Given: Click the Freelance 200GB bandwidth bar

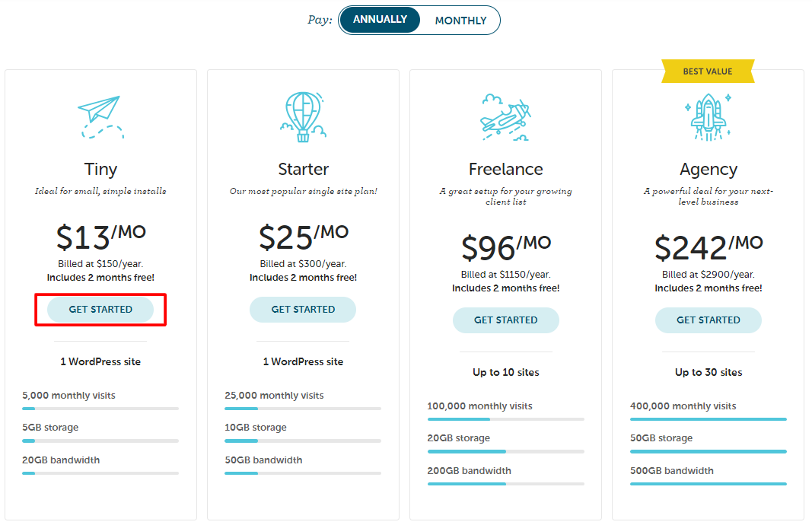Looking at the screenshot, I should tap(505, 484).
